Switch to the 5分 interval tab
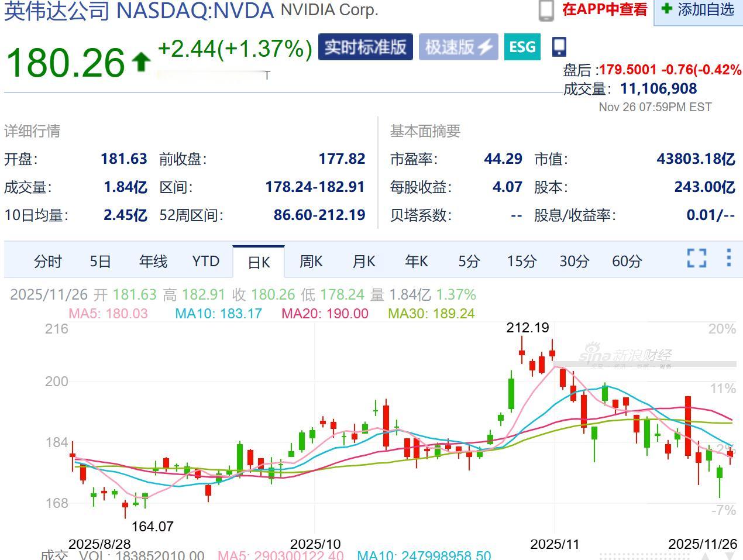Image resolution: width=743 pixels, height=560 pixels. [x=468, y=262]
